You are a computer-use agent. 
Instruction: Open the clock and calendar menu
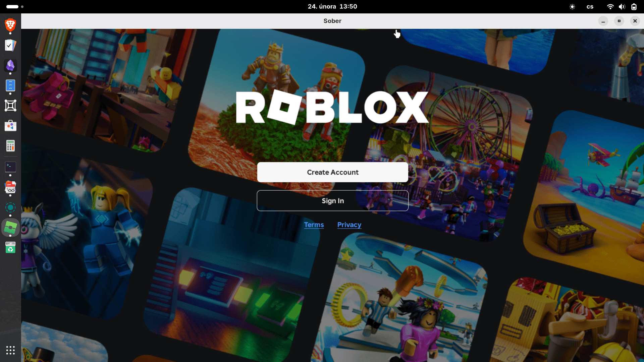click(332, 7)
